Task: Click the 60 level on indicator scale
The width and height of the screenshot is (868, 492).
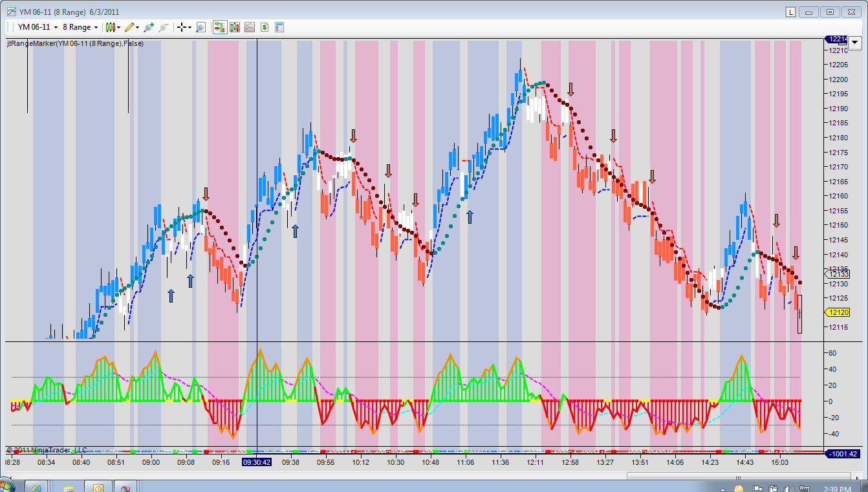Action: point(832,353)
